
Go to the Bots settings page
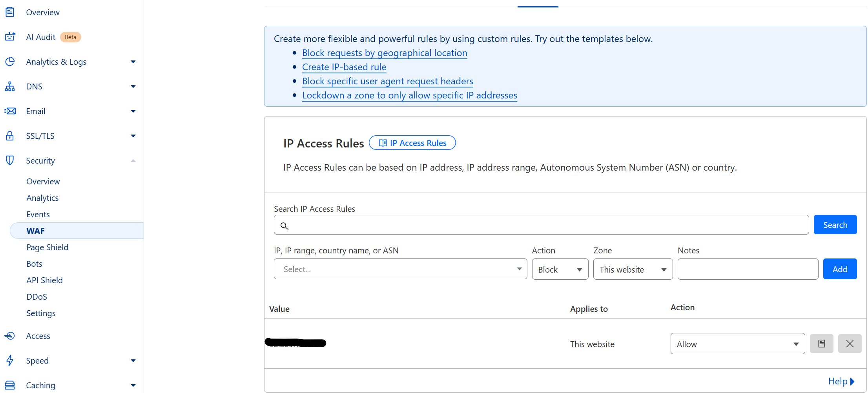click(34, 264)
